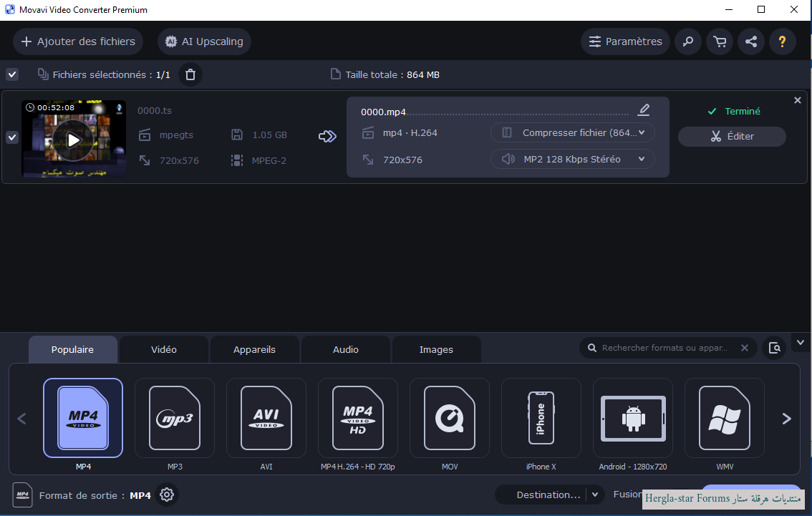
Task: Open help question mark icon
Action: 782,42
